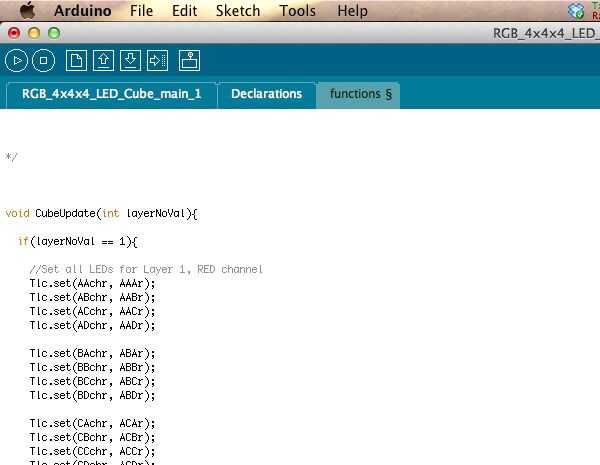600x465 pixels.
Task: Open the Serial Monitor icon
Action: pyautogui.click(x=189, y=60)
